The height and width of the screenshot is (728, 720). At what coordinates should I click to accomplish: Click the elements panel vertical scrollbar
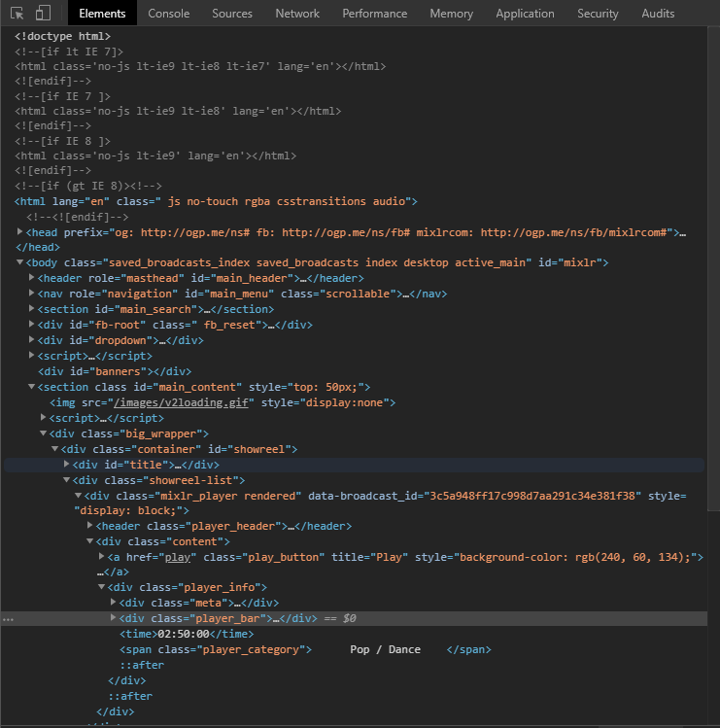point(713,269)
